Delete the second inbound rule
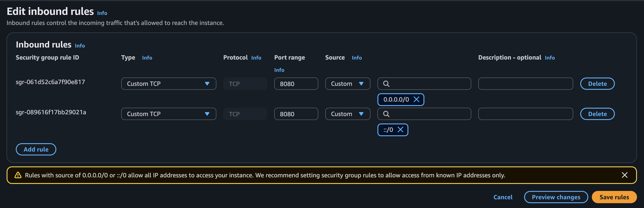 [x=597, y=114]
